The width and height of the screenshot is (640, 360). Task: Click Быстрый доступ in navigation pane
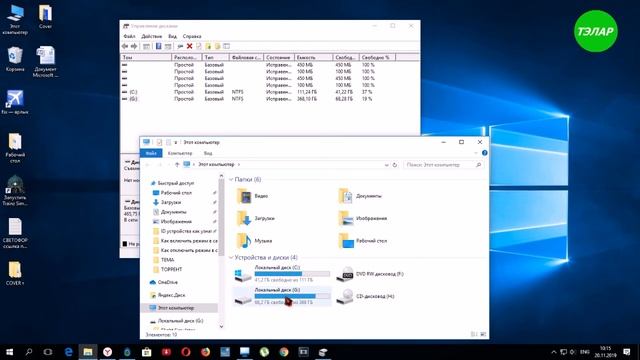(x=176, y=183)
